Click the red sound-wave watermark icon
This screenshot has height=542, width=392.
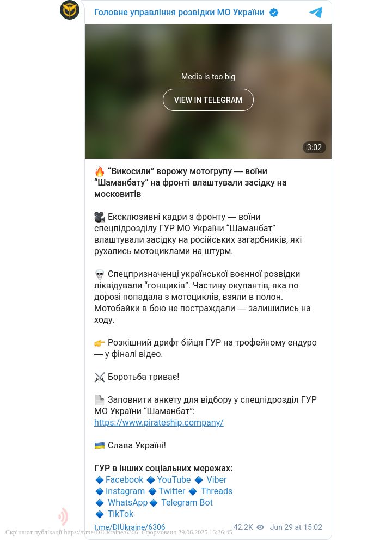click(x=63, y=516)
